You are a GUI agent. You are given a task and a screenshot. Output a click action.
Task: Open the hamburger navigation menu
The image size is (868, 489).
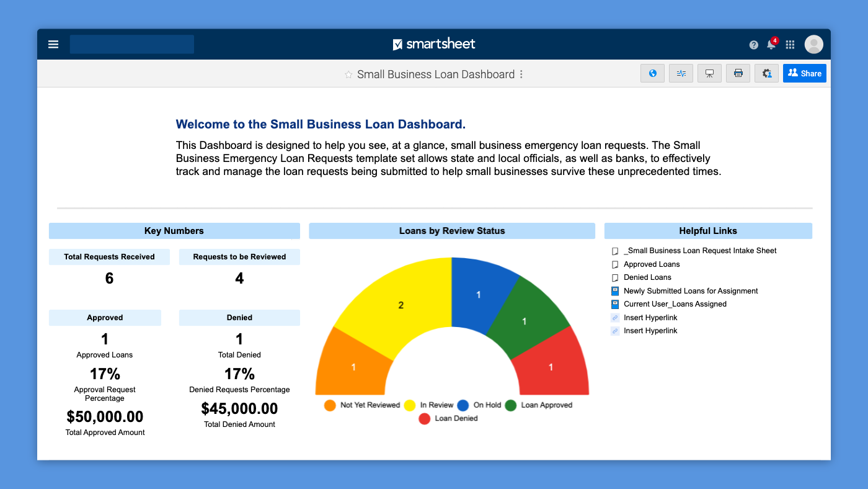[53, 45]
